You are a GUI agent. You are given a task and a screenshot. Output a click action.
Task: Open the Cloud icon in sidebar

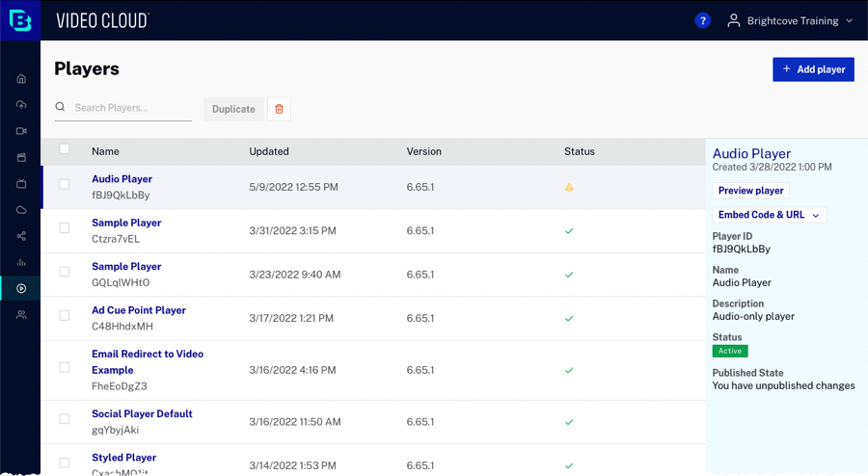click(21, 209)
